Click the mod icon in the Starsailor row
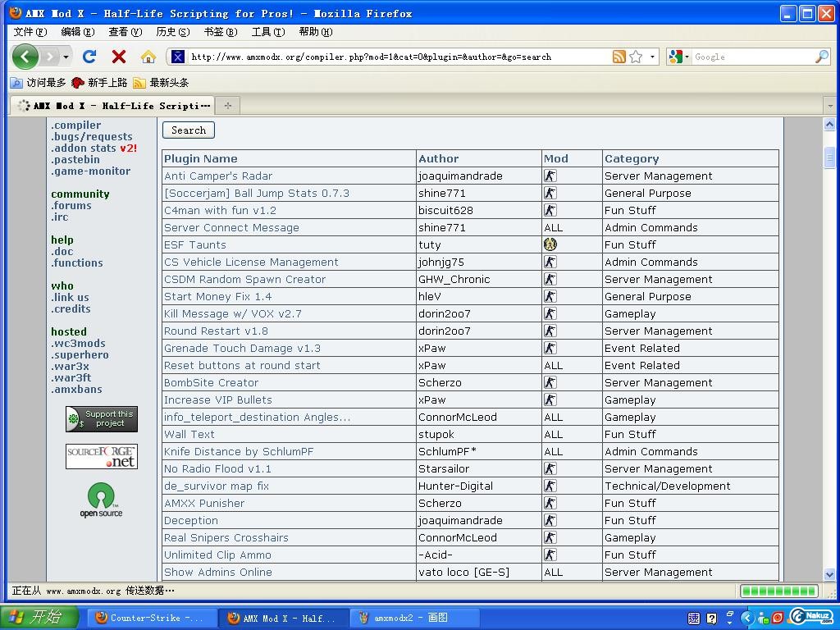This screenshot has width=840, height=630. pos(550,468)
